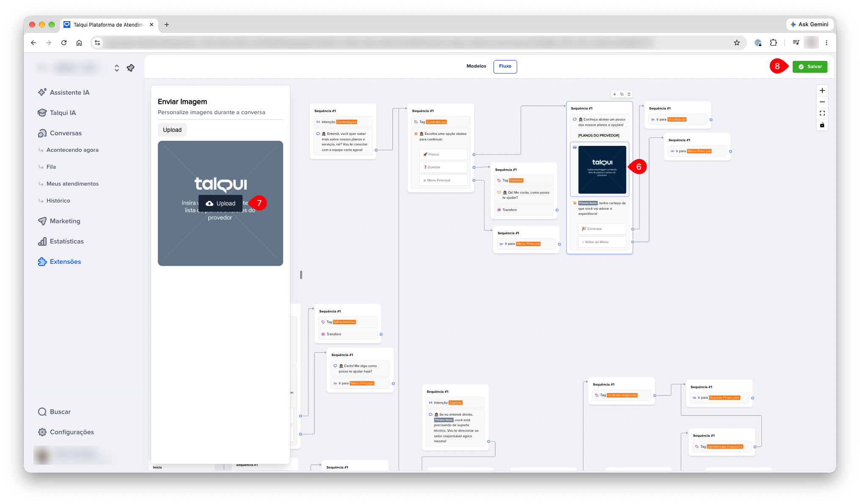This screenshot has width=860, height=504.
Task: Open the Talqui IA section
Action: tap(57, 112)
